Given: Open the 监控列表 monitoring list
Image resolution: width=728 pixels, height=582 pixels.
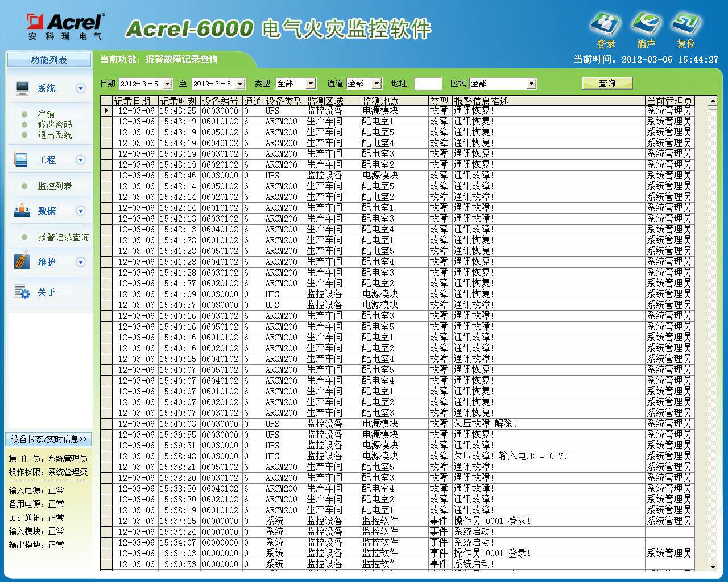Looking at the screenshot, I should 55,186.
